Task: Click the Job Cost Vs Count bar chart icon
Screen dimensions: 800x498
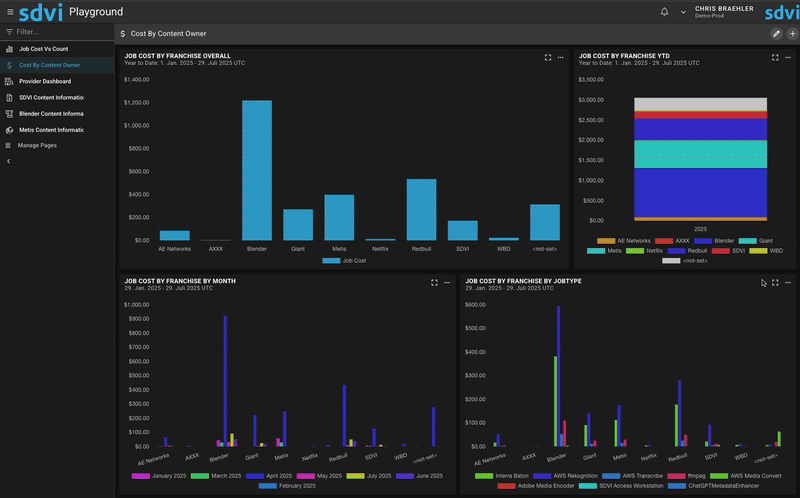Action: pyautogui.click(x=9, y=49)
